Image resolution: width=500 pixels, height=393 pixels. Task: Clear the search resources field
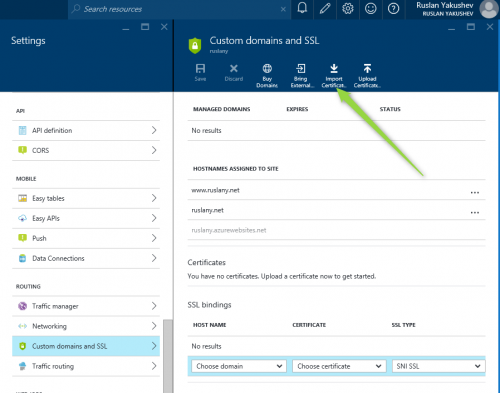[283, 9]
